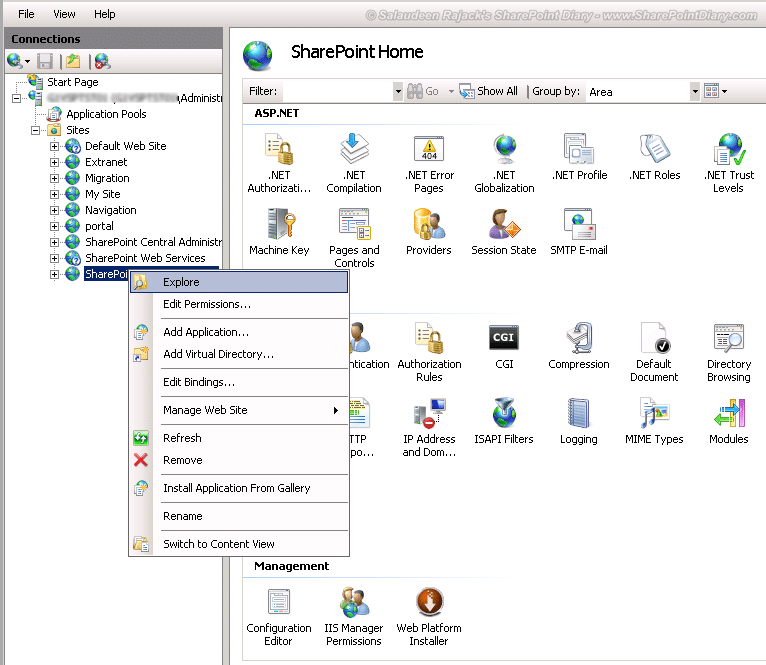This screenshot has height=665, width=766.
Task: Choose Refresh from context menu
Action: pyautogui.click(x=239, y=438)
